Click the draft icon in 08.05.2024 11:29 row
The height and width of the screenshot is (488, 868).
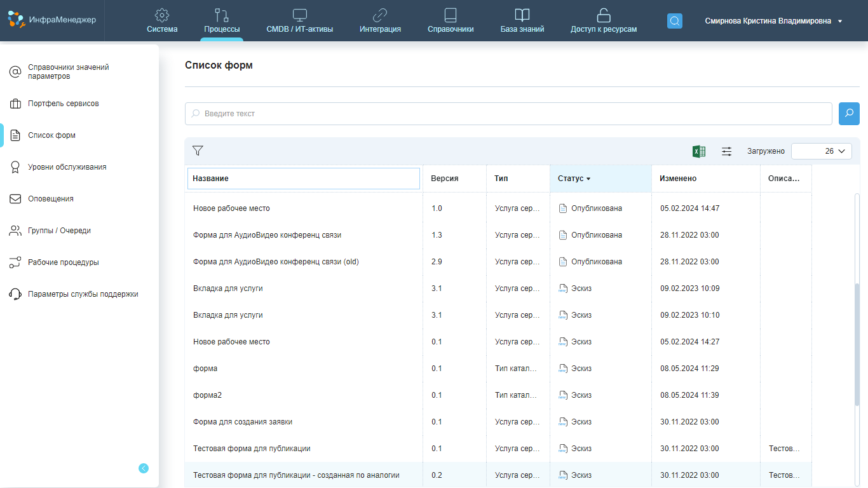(562, 369)
